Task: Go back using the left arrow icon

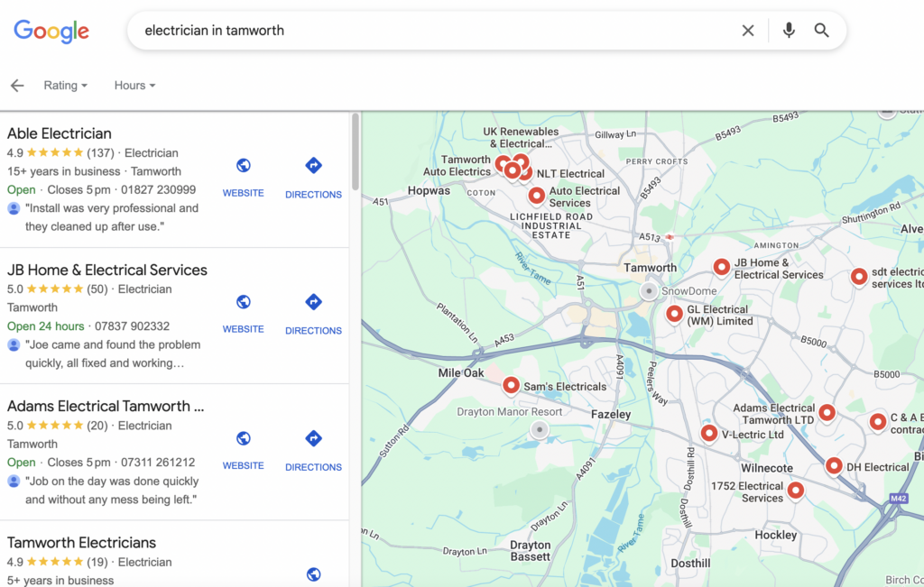Action: [x=17, y=86]
